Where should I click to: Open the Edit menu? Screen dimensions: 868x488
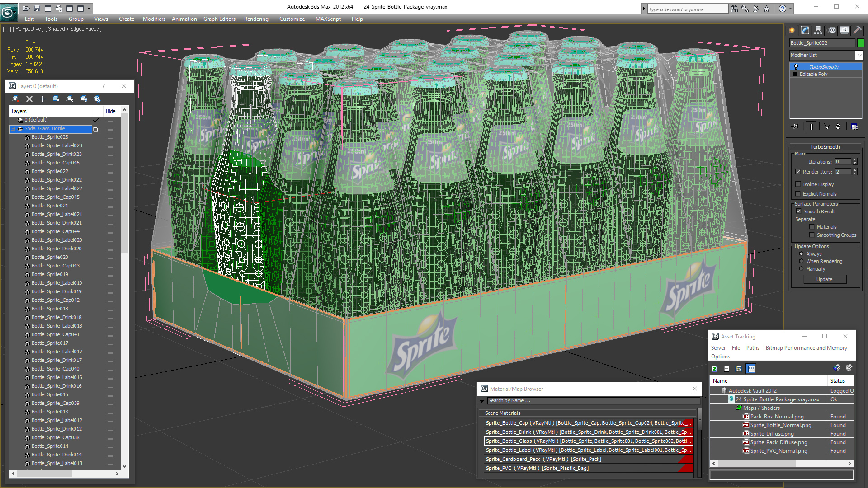29,19
